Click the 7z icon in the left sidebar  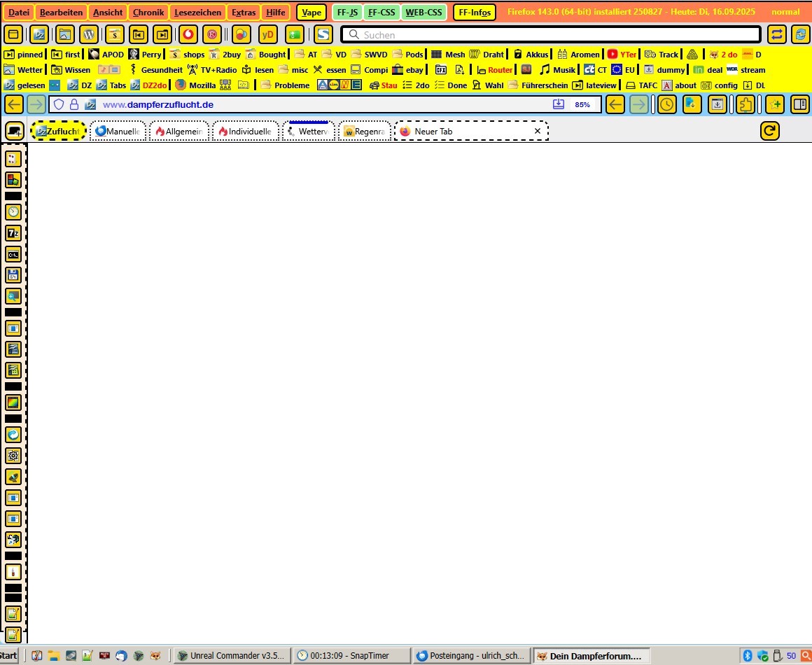[13, 233]
